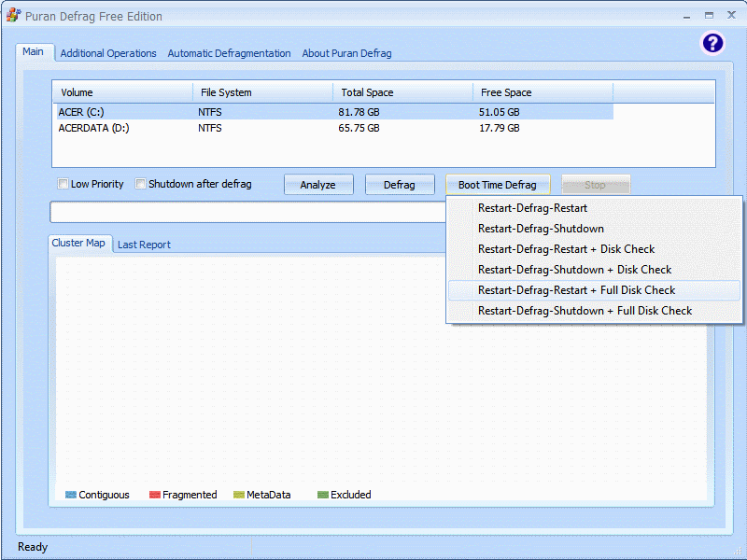The image size is (747, 560).
Task: Sort by the Volume column header
Action: (123, 92)
